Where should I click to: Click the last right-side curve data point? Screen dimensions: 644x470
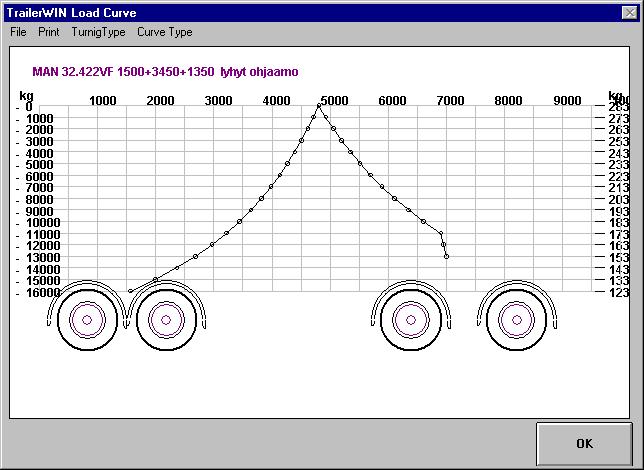[x=446, y=256]
